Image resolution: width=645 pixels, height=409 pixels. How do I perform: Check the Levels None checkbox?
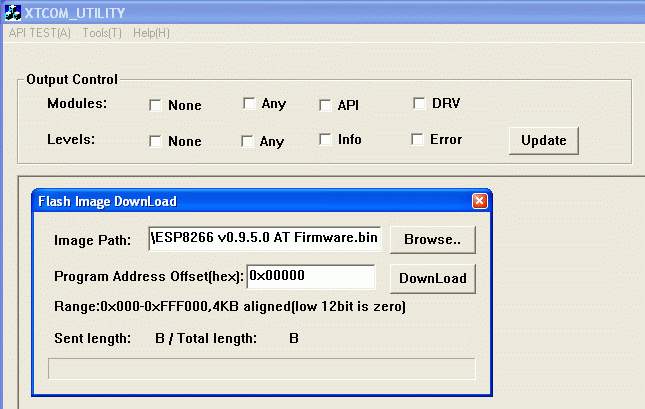pos(155,141)
